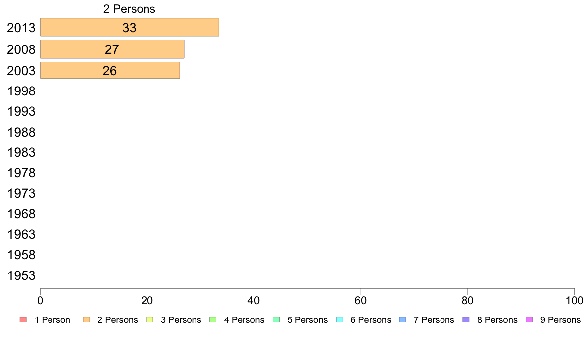Click the 2 Persons orange legend swatch

pyautogui.click(x=86, y=320)
